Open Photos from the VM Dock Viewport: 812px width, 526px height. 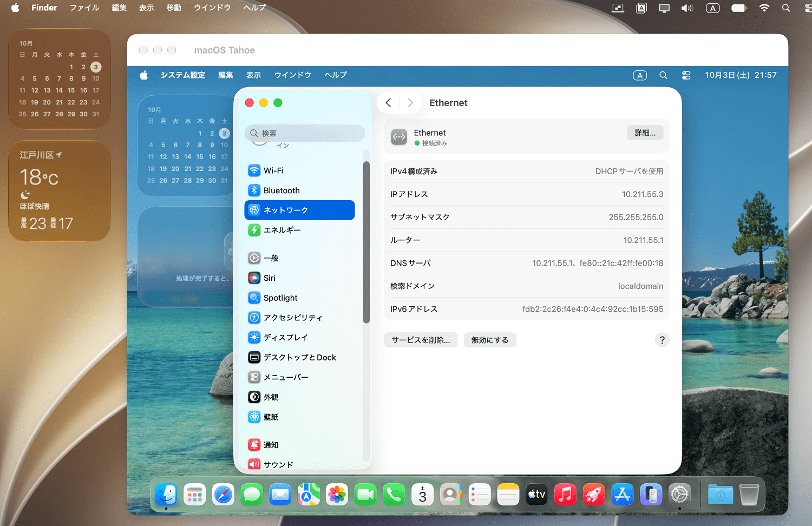click(x=337, y=494)
